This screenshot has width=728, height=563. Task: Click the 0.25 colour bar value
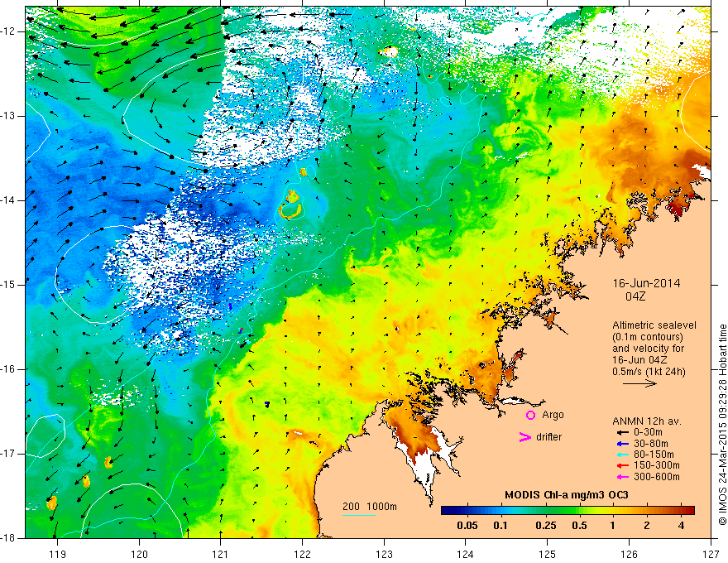tap(545, 526)
